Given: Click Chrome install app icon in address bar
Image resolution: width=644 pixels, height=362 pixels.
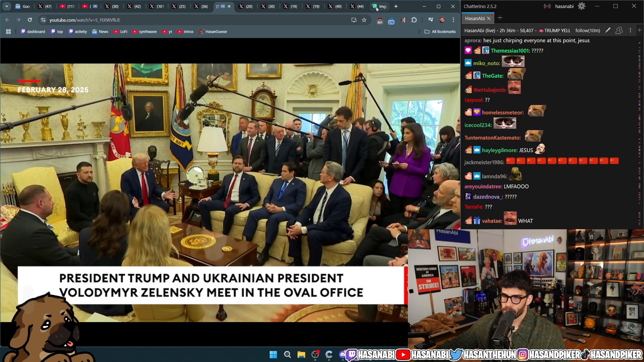Looking at the screenshot, I should coord(354,20).
